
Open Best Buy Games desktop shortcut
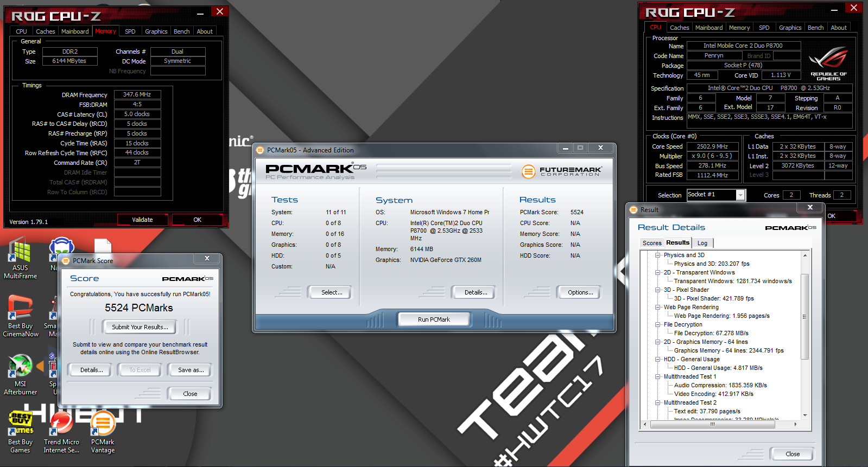pyautogui.click(x=21, y=432)
